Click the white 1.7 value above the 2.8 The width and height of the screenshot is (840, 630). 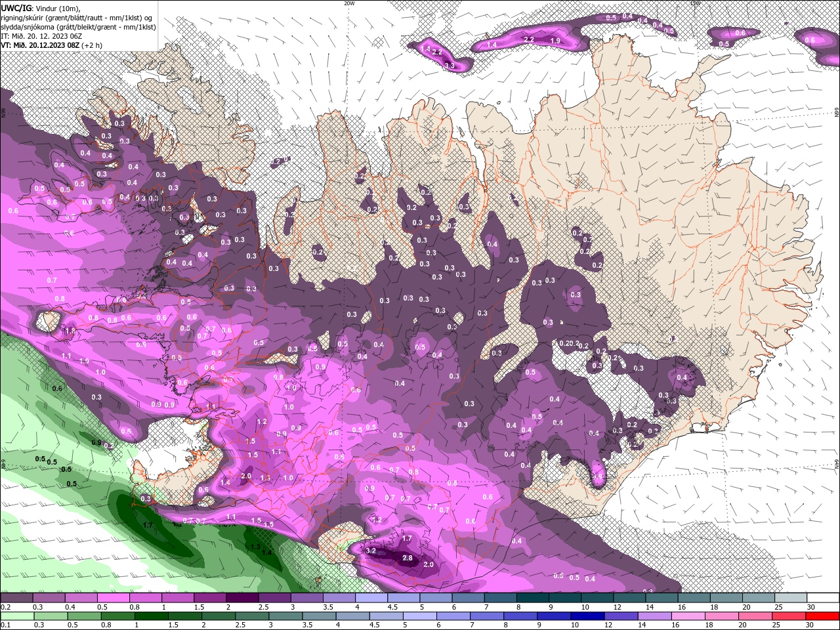click(x=406, y=538)
